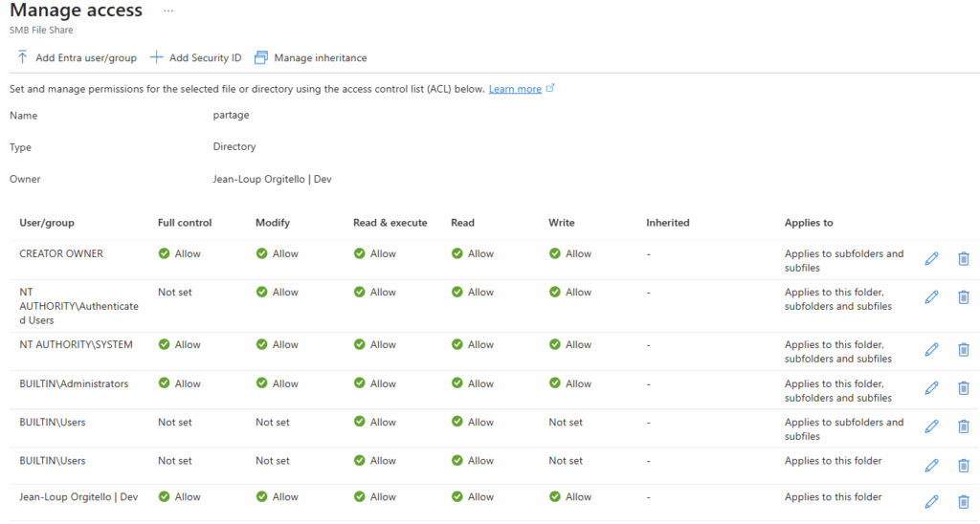980x524 pixels.
Task: Click trash icon for Jean-Loup Orgitello row
Action: coord(963,501)
